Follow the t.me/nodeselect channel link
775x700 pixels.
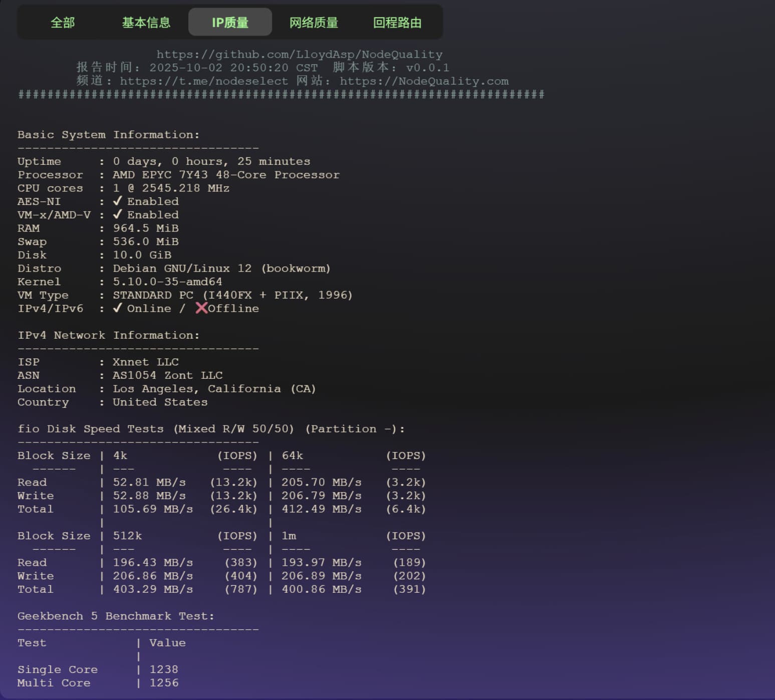[x=203, y=81]
